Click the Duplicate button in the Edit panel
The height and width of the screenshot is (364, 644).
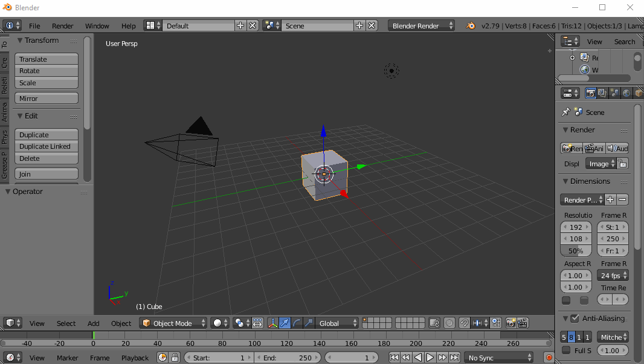point(46,134)
